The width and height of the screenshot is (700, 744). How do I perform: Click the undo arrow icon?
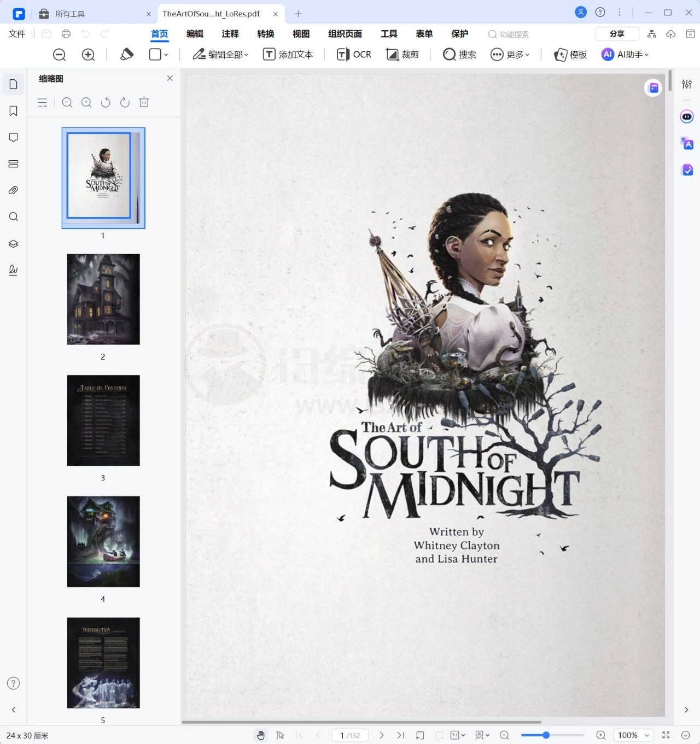[85, 34]
